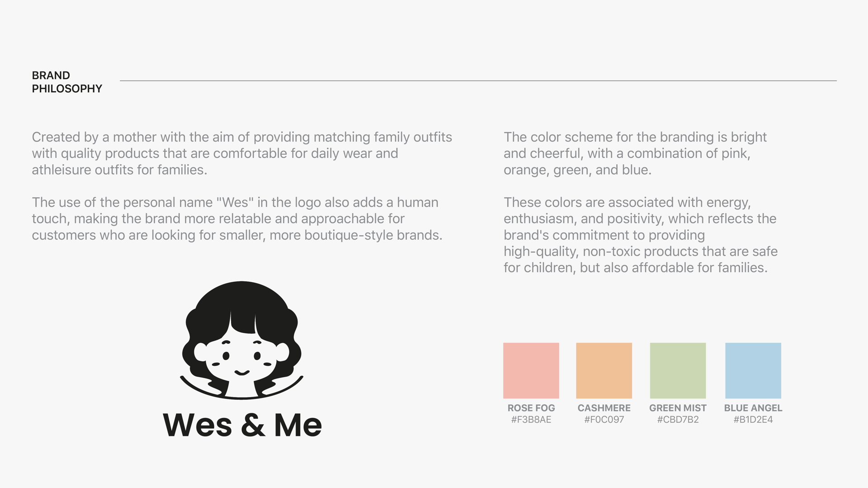Image resolution: width=868 pixels, height=488 pixels.
Task: Select the #B1D2E4 hex code
Action: point(753,420)
